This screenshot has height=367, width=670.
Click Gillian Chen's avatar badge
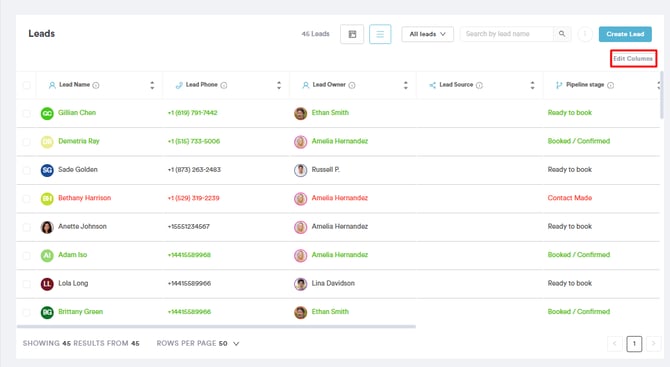click(47, 114)
